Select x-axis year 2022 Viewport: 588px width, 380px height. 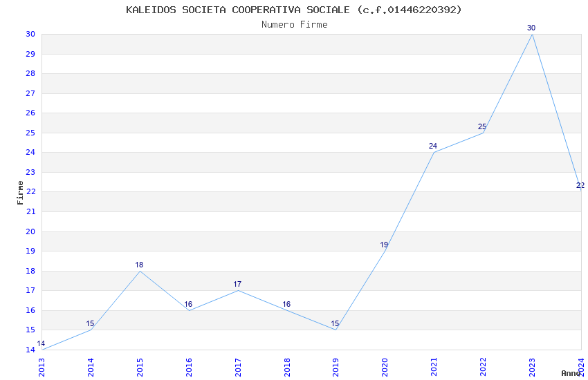[x=484, y=368]
